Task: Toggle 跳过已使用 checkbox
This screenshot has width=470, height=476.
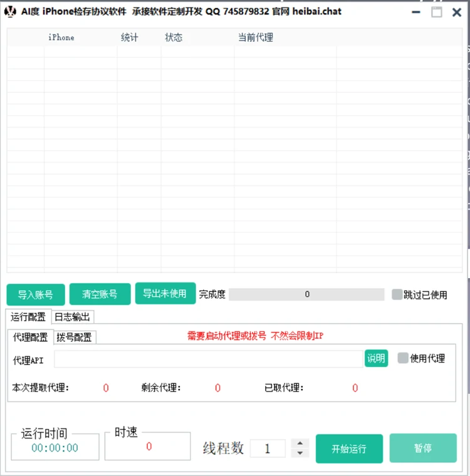Action: 397,294
